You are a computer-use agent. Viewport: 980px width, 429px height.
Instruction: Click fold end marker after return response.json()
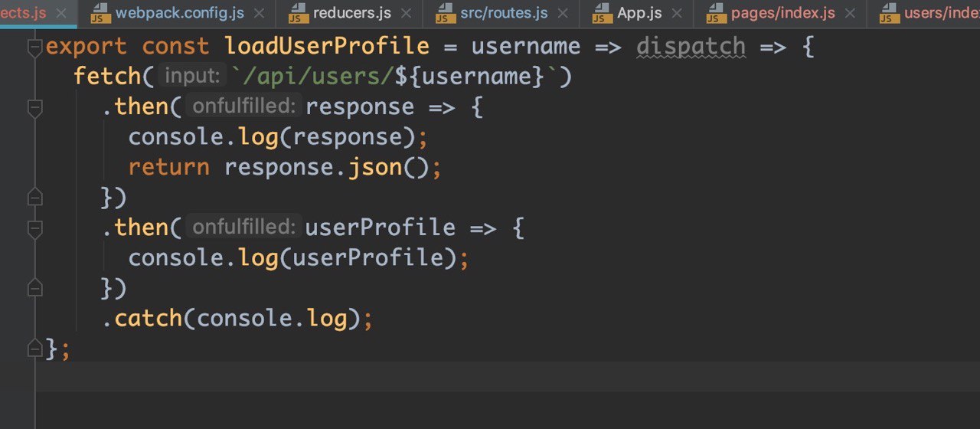click(34, 196)
